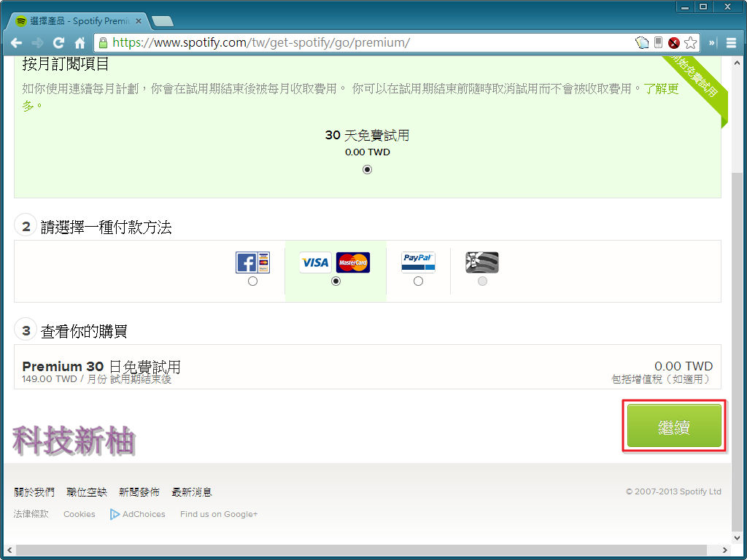The width and height of the screenshot is (747, 560).
Task: Click the '149.00 TWD / 月份' price text
Action: click(64, 379)
